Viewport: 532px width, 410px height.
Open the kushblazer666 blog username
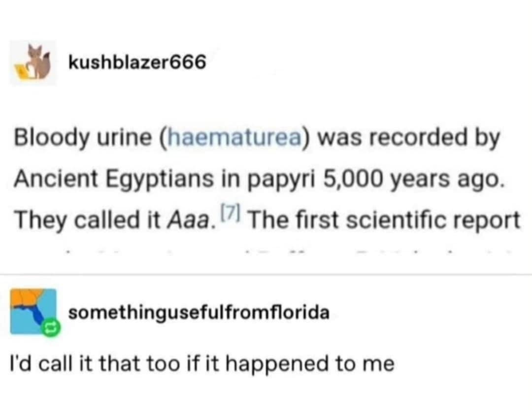point(136,63)
